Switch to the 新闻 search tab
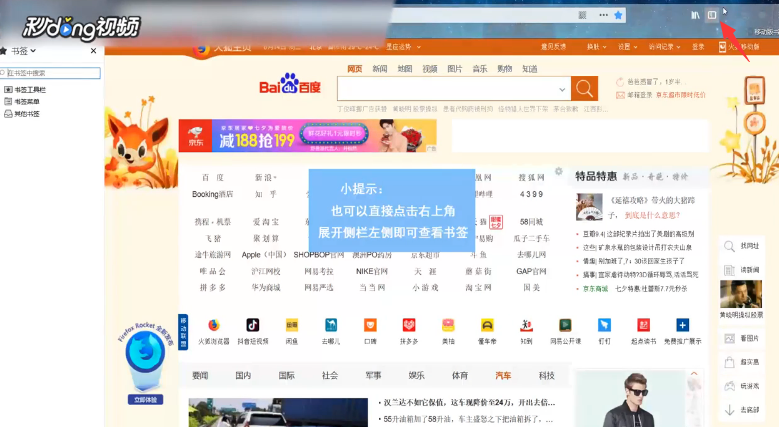Viewport: 779px width, 427px height. pos(380,69)
